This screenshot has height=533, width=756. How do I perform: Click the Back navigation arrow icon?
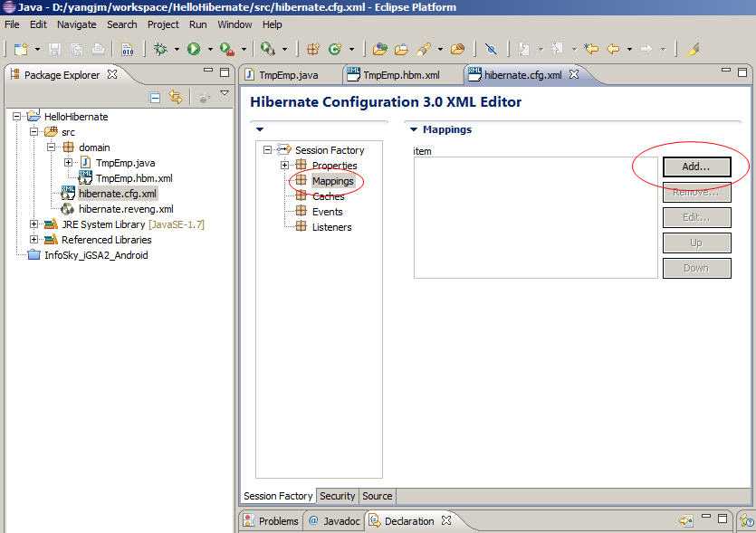613,49
